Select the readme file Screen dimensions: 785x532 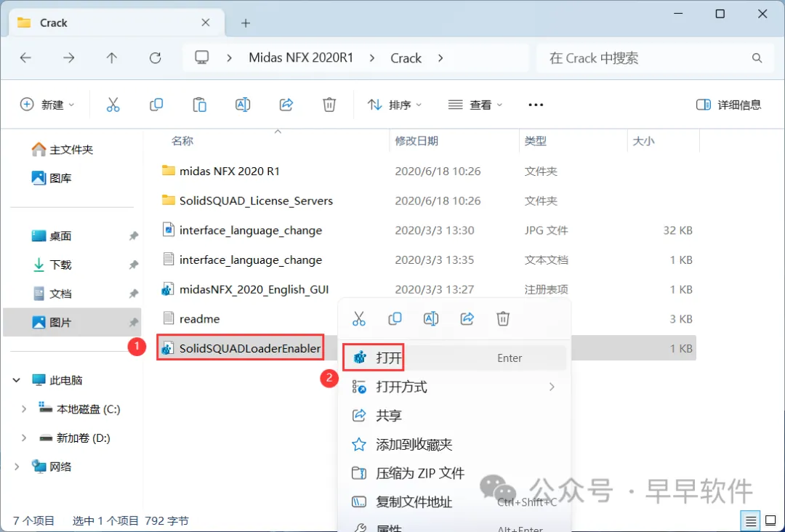tap(199, 319)
